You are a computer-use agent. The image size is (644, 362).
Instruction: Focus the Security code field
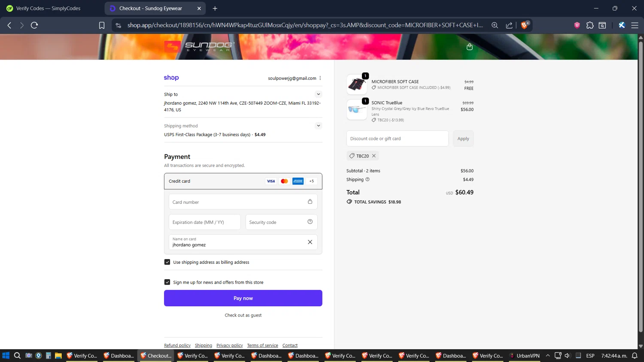[281, 222]
